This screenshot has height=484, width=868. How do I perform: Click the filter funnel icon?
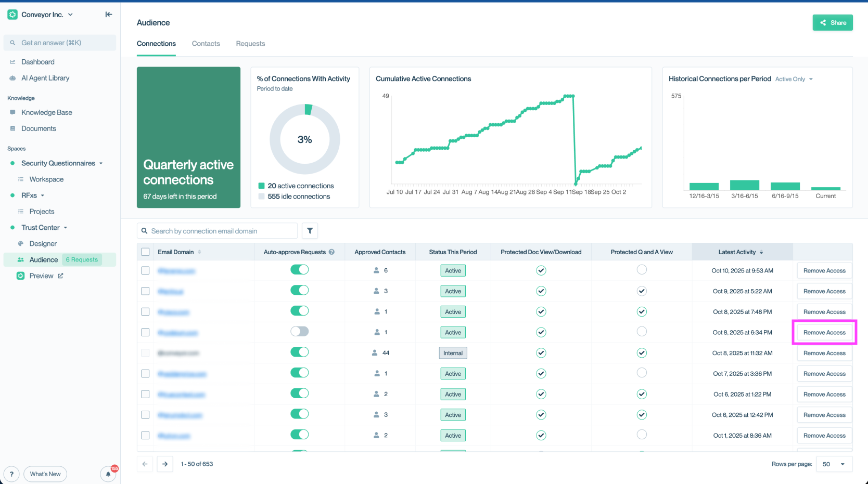pos(310,231)
